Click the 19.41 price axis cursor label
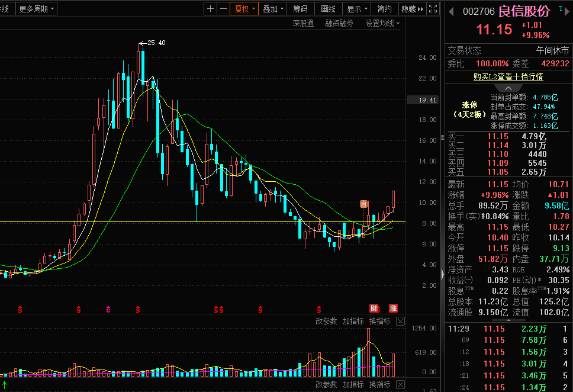This screenshot has height=392, width=573. 423,100
